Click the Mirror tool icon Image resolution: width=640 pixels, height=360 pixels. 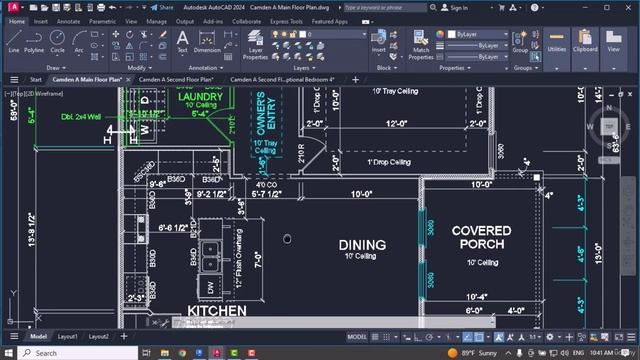[129, 46]
